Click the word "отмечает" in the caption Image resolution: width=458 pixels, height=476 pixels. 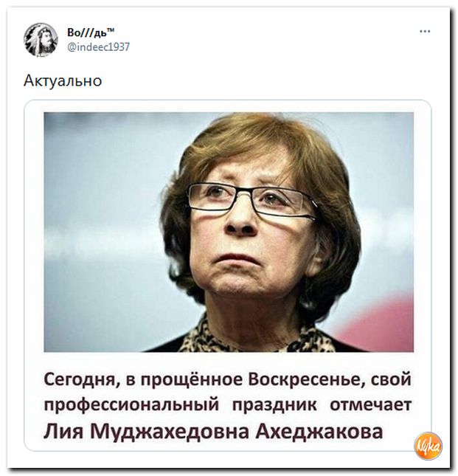370,405
